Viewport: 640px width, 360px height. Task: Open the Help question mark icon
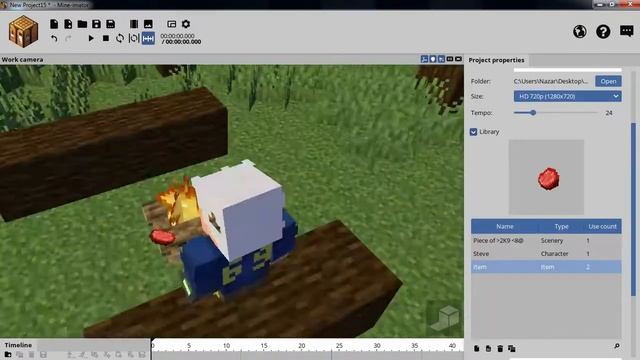(x=603, y=31)
